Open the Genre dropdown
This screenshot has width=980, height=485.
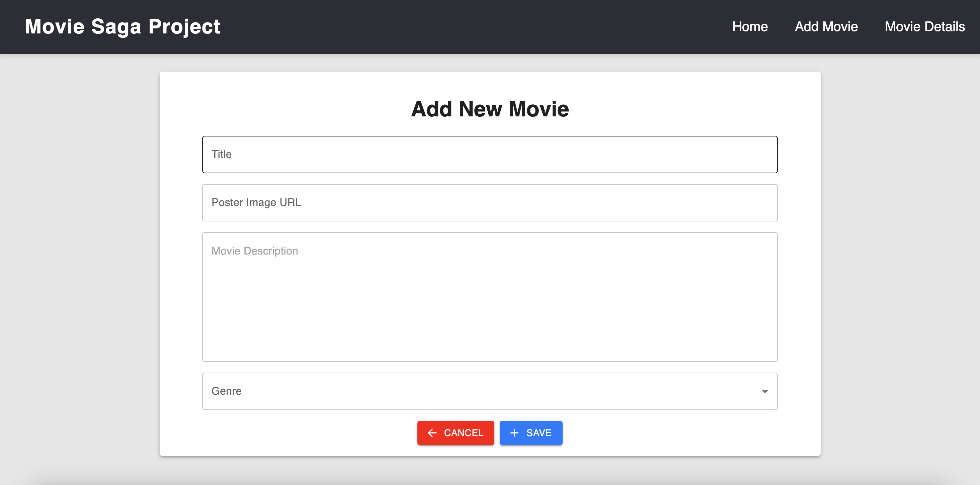[x=490, y=391]
